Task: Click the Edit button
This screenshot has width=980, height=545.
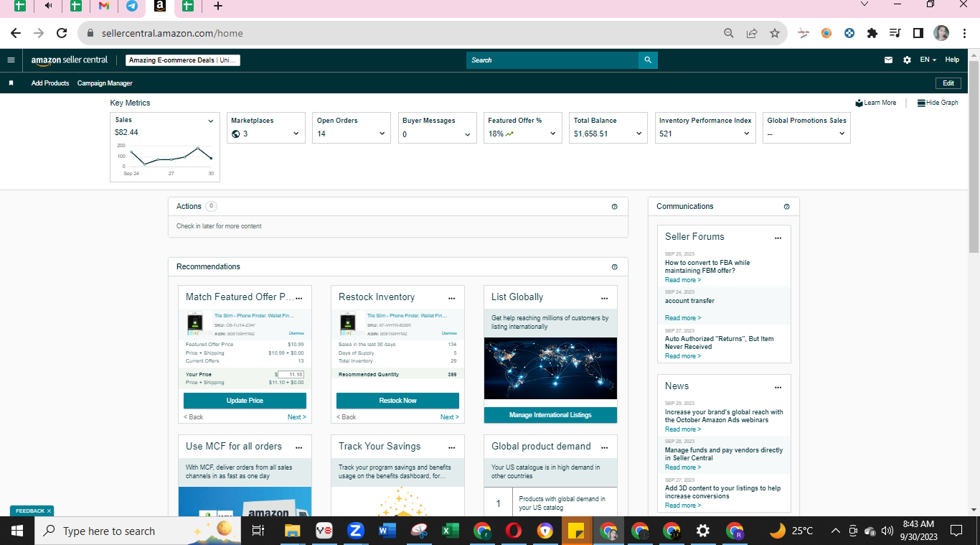Action: tap(948, 83)
